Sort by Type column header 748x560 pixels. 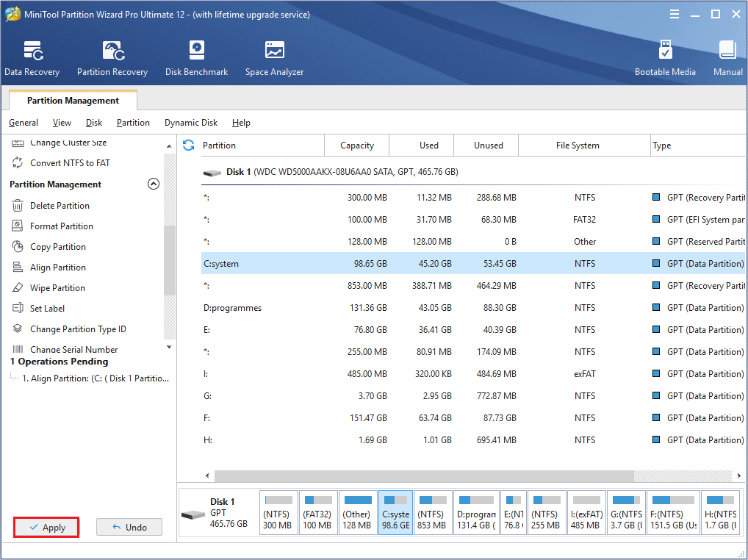(698, 146)
